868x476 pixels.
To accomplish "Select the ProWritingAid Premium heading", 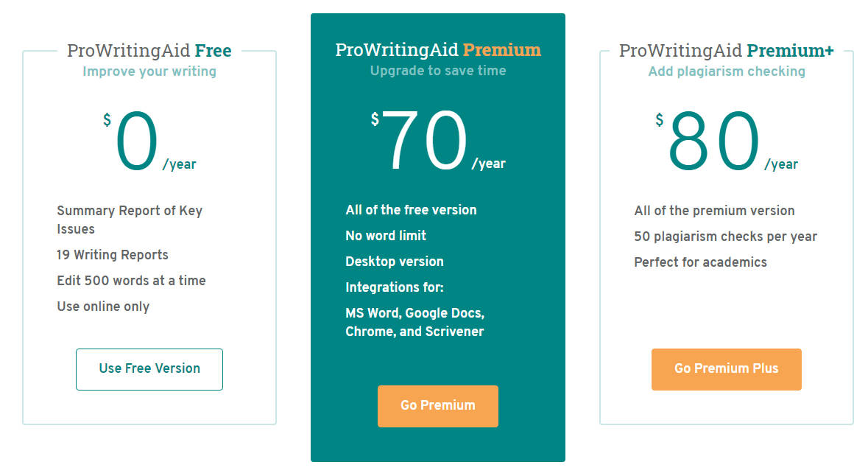I will pos(438,51).
